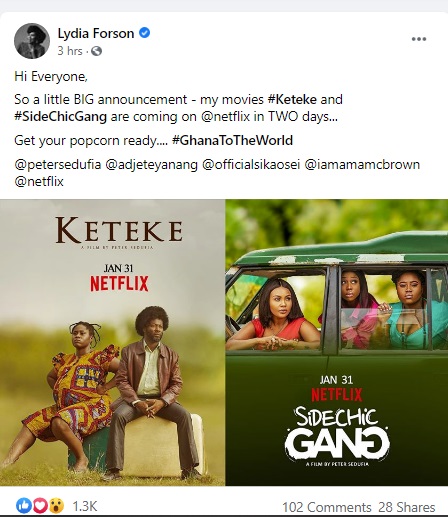Open the 28 Shares list
This screenshot has width=448, height=517.
(x=407, y=507)
